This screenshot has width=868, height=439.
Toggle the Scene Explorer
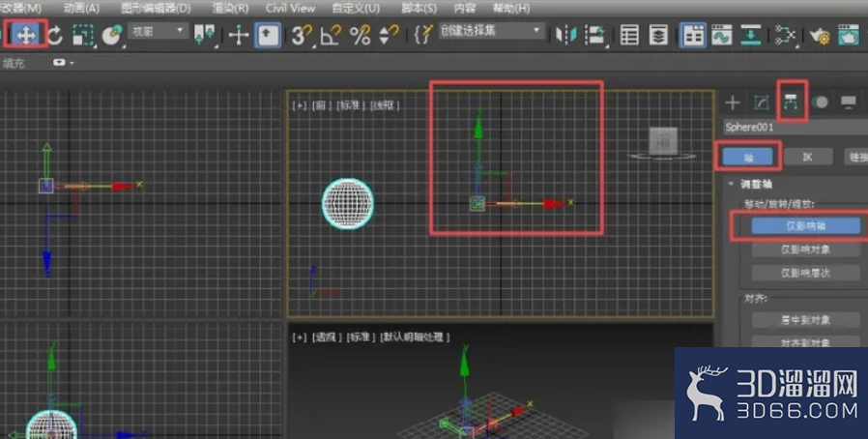(x=629, y=36)
